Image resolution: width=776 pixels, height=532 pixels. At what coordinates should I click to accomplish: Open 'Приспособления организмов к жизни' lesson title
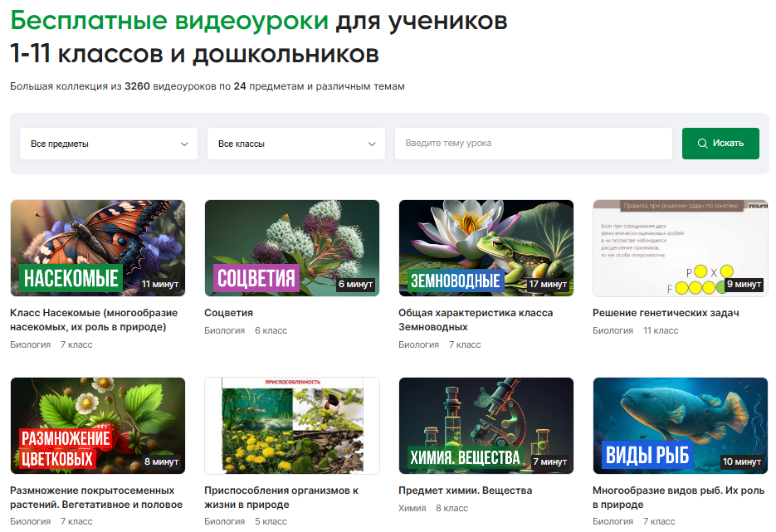point(281,497)
